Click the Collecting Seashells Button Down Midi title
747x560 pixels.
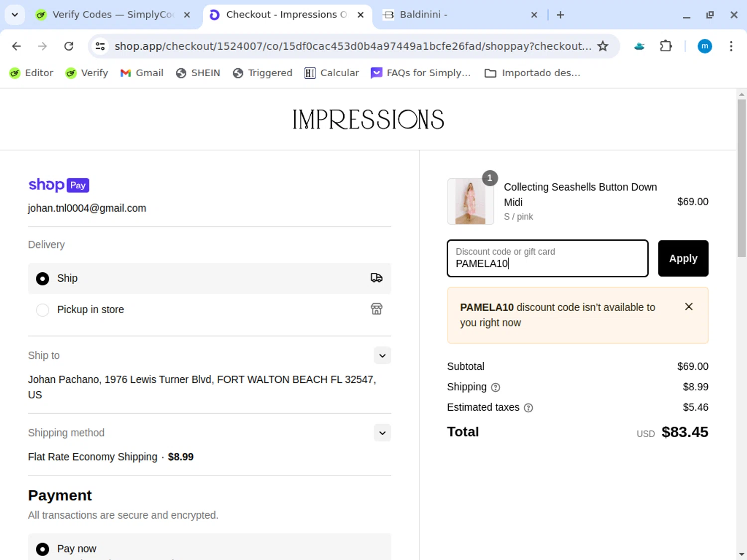pyautogui.click(x=580, y=195)
